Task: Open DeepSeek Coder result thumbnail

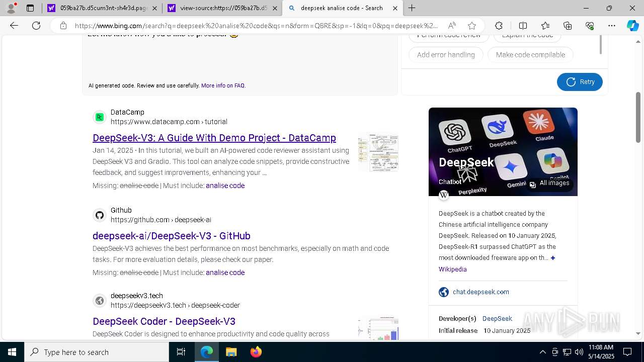Action: (378, 328)
